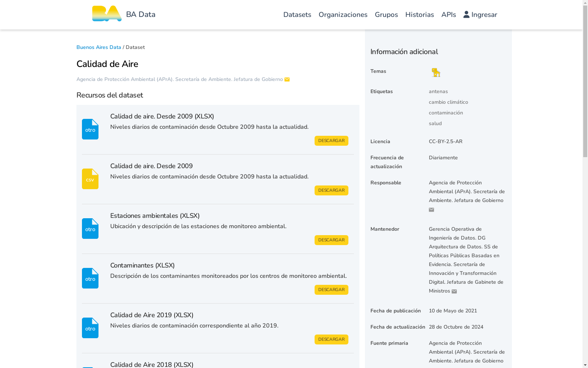The height and width of the screenshot is (368, 588).
Task: Follow the Buenos Aires Data breadcrumb link
Action: coord(99,47)
